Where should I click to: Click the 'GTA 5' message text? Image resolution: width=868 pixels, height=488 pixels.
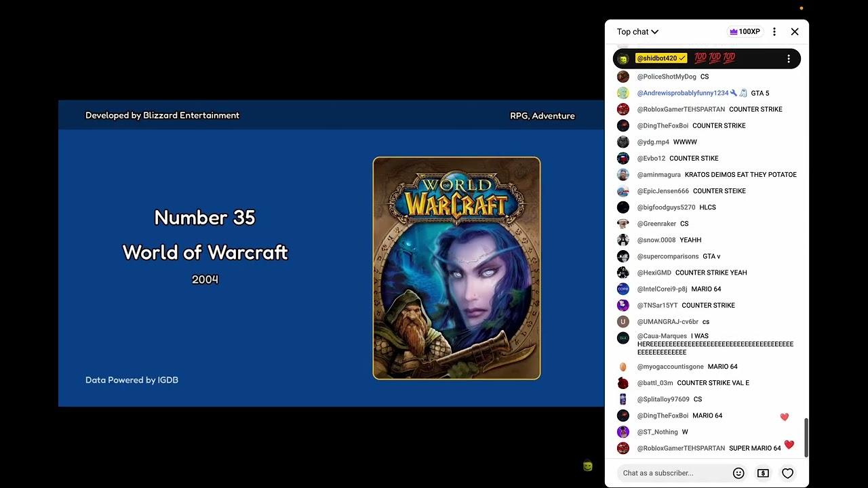(x=759, y=93)
